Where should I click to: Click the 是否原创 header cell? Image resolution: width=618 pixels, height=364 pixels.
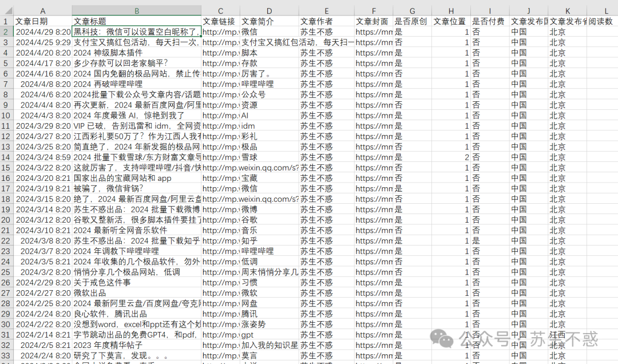[412, 21]
